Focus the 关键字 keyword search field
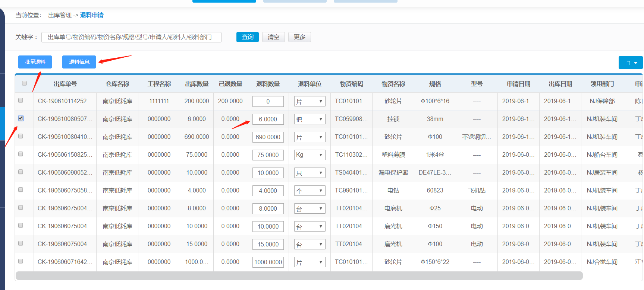The height and width of the screenshot is (290, 644). click(131, 37)
